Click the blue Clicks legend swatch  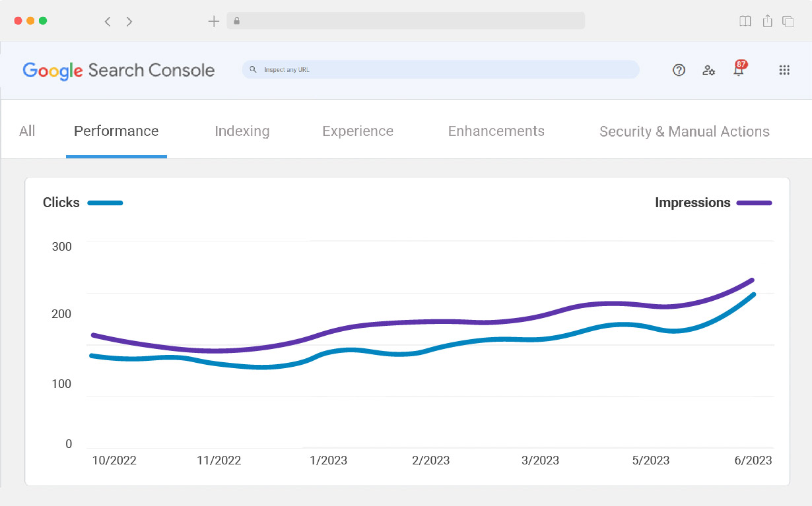105,203
